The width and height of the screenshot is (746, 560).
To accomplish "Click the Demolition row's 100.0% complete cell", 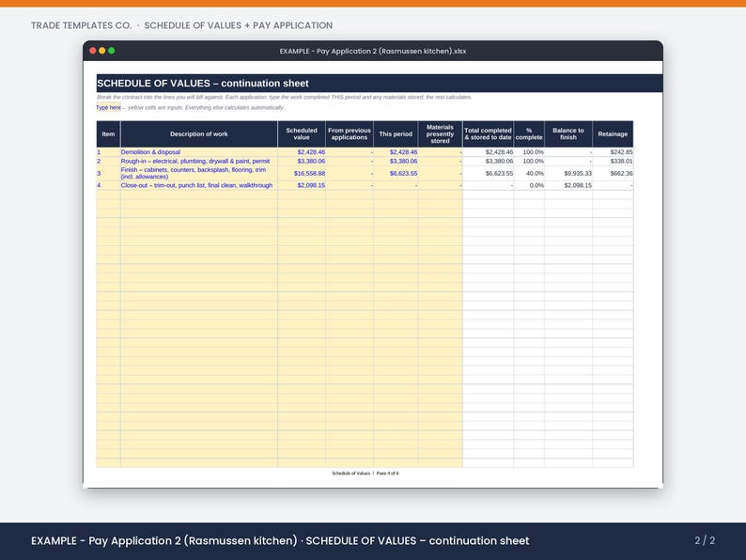I will pos(529,152).
